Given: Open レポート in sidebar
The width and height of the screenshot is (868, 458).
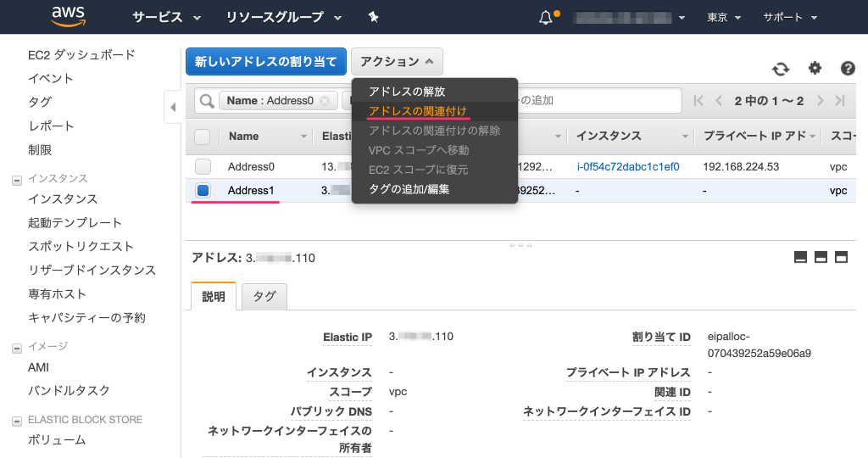Looking at the screenshot, I should click(51, 126).
